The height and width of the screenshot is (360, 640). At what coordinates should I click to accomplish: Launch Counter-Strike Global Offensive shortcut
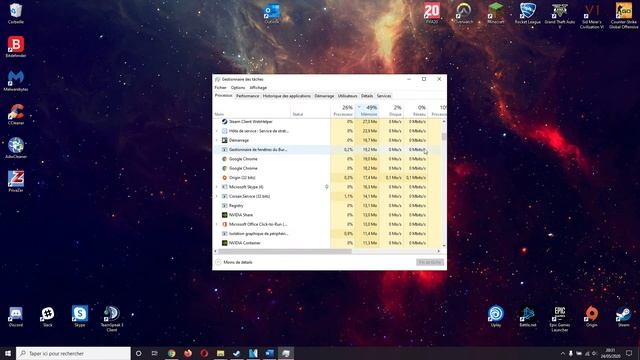click(624, 16)
